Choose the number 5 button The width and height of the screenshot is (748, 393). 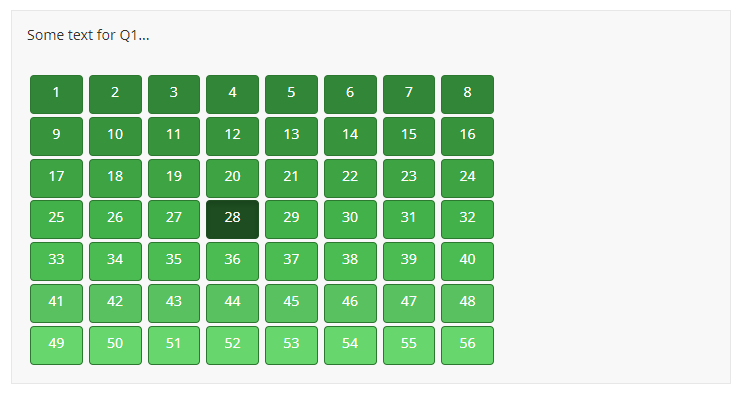coord(291,94)
